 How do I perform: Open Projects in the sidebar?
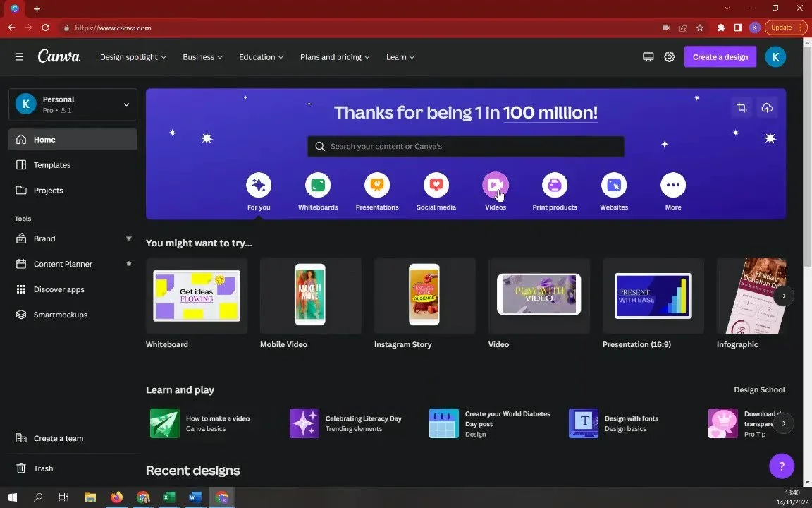pos(73,190)
